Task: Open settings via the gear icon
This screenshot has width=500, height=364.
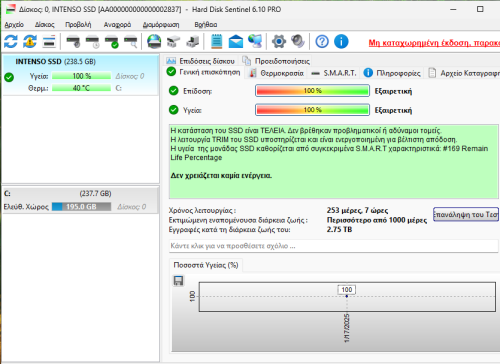Action: [x=279, y=42]
